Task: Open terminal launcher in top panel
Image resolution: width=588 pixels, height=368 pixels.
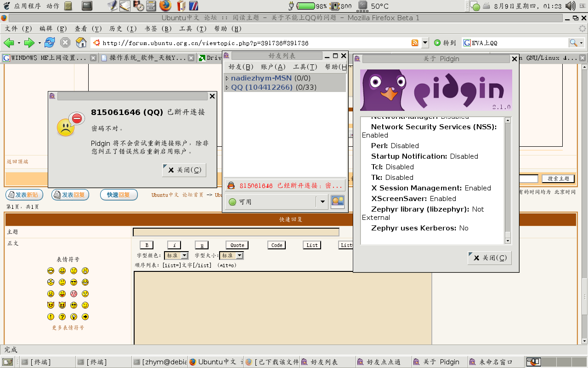Action: (x=87, y=6)
